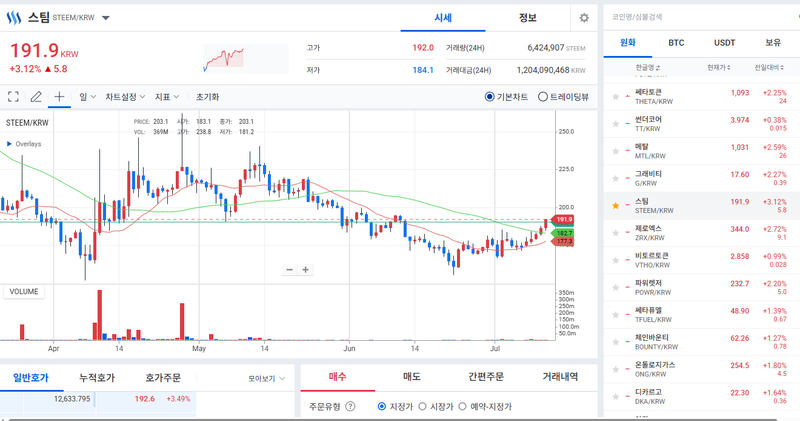800x421 pixels.
Task: Click the red 177.3 MA tag
Action: click(x=563, y=241)
